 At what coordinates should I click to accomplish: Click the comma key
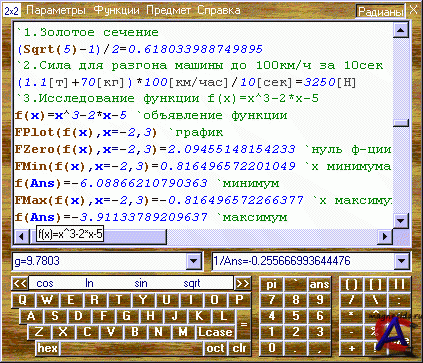tap(319, 348)
